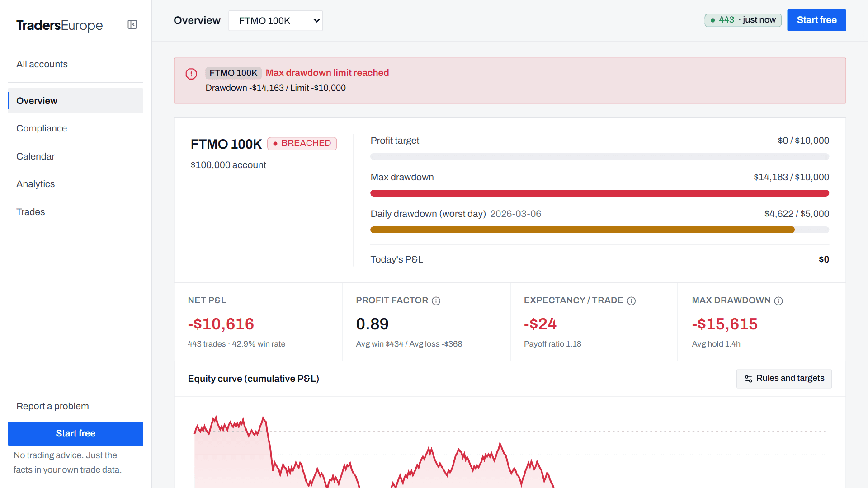868x488 pixels.
Task: Collapse the sidebar panel icon
Action: pyautogui.click(x=132, y=24)
